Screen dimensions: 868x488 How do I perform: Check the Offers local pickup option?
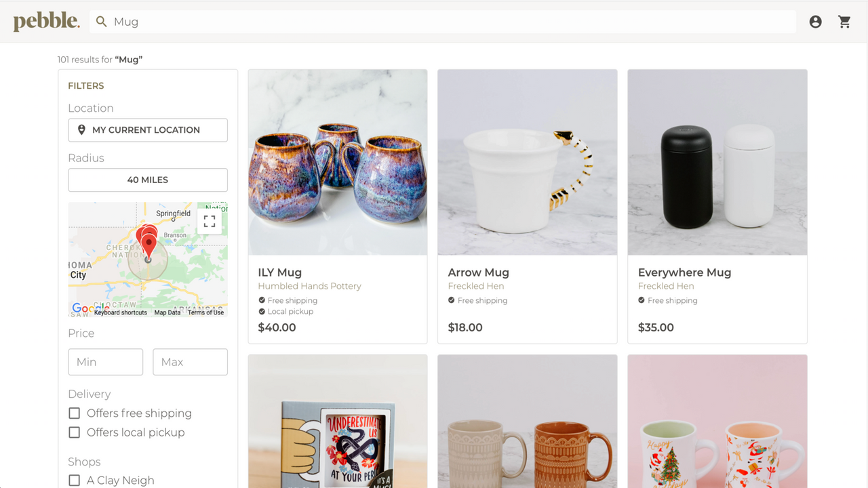pos(74,432)
